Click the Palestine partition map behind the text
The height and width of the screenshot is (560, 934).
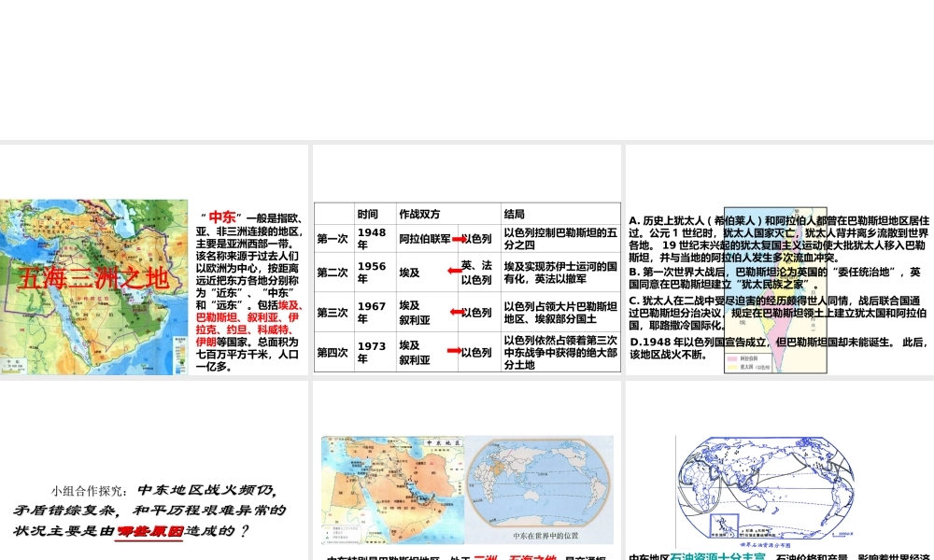pyautogui.click(x=775, y=290)
